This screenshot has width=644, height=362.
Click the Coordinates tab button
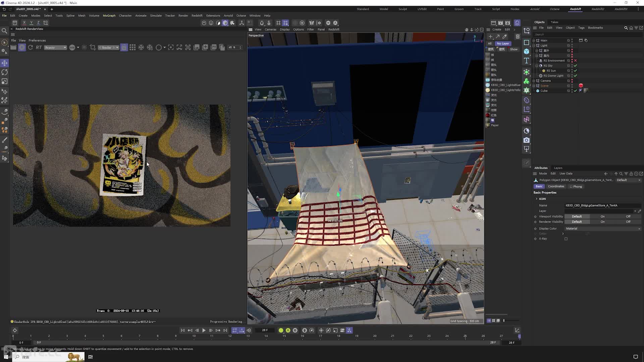click(x=556, y=186)
